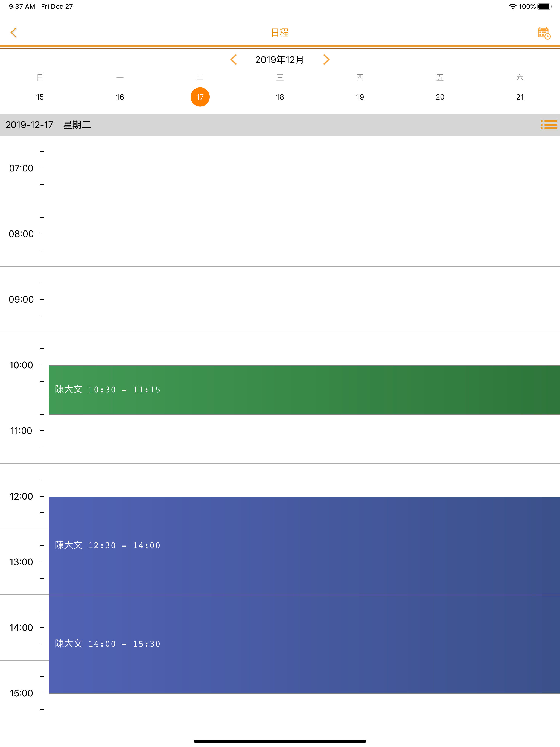The width and height of the screenshot is (560, 747).
Task: Open blue 14:00 - 15:30 appointment
Action: tap(305, 644)
